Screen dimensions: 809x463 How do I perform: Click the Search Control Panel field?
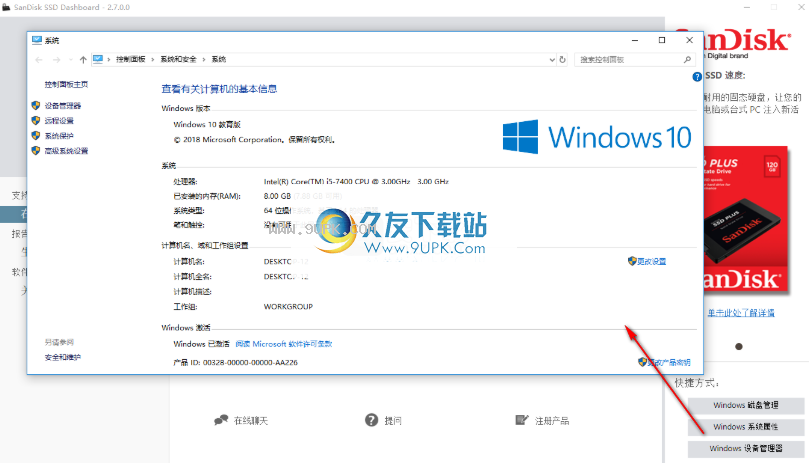click(634, 60)
